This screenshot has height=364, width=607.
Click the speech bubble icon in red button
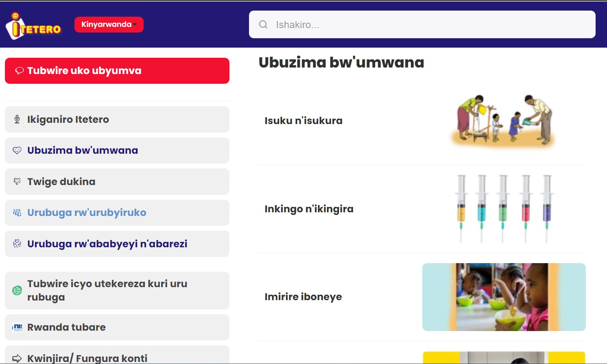[x=19, y=71]
